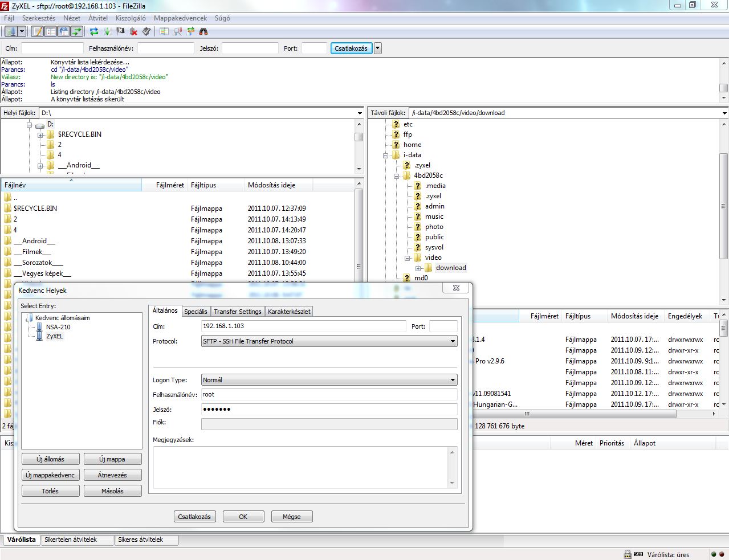Select the music remote folder
The width and height of the screenshot is (729, 560).
(x=434, y=216)
